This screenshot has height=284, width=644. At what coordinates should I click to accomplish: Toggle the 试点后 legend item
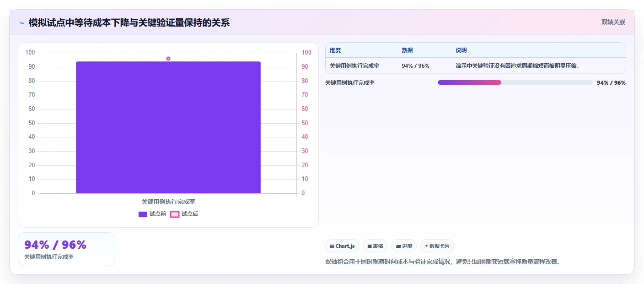click(x=184, y=214)
